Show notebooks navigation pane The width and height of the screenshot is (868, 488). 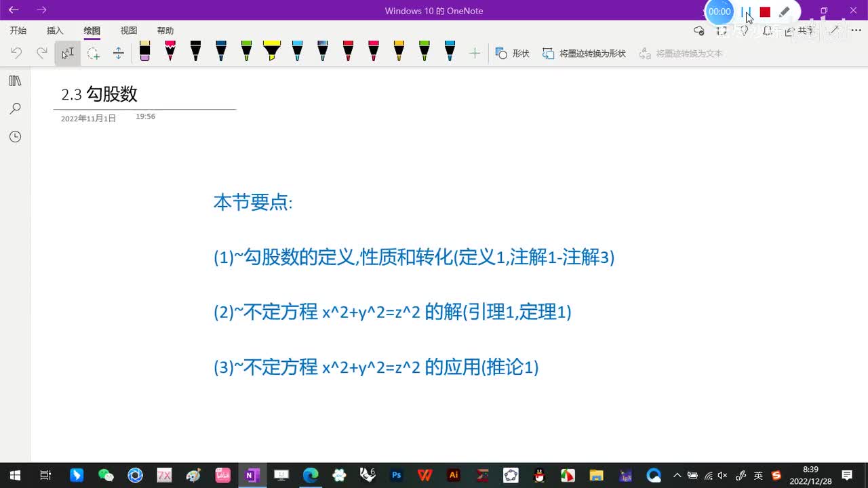pos(15,81)
